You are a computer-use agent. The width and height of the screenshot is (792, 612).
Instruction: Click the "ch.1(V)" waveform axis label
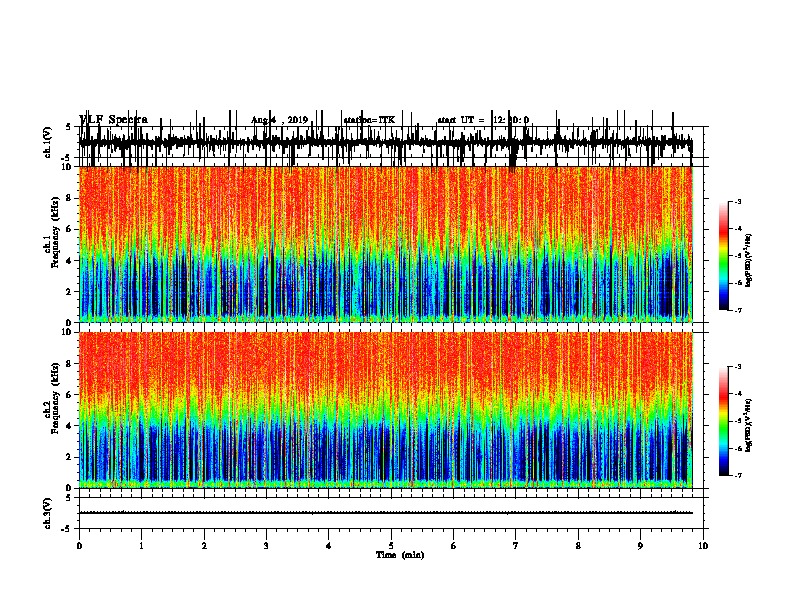(47, 142)
